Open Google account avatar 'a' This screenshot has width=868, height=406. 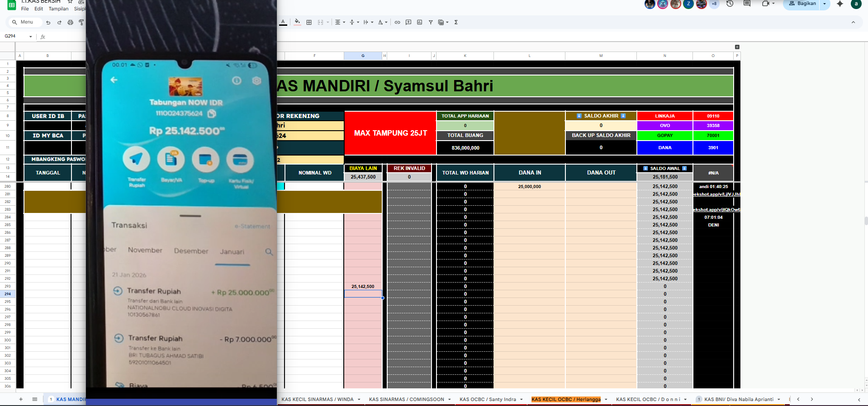pyautogui.click(x=856, y=4)
